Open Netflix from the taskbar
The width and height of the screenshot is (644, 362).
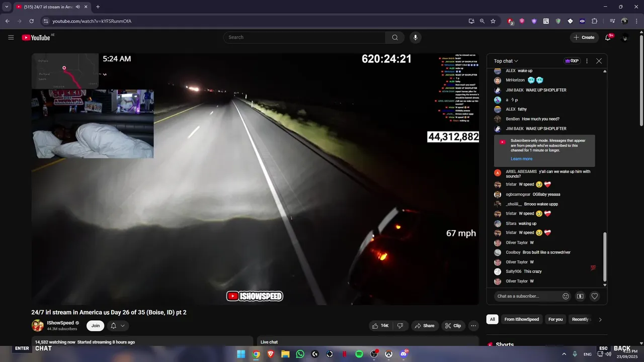[345, 354]
